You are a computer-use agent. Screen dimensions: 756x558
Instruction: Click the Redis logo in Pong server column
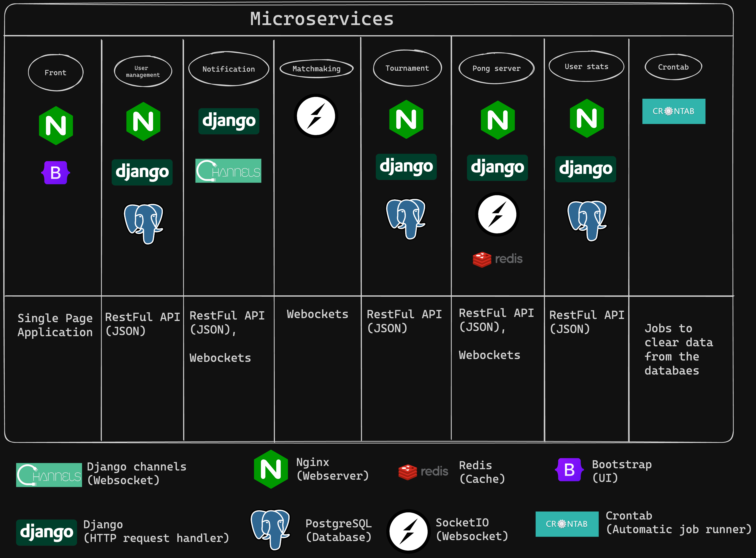[x=498, y=259]
